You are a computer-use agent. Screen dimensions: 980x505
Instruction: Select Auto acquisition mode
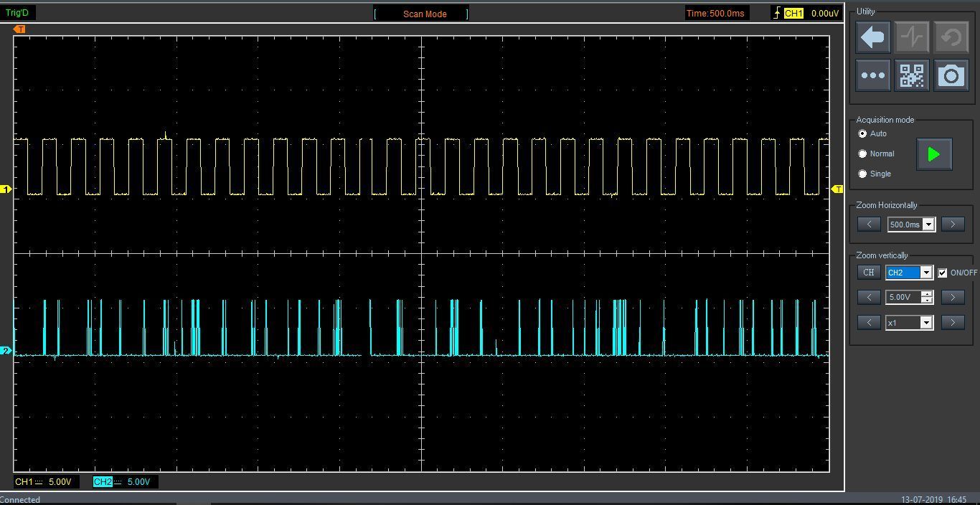pos(862,134)
